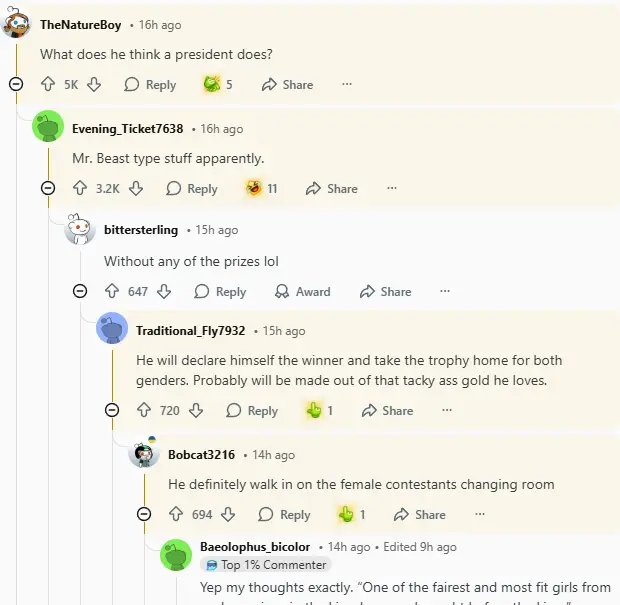Open Baeolophus_bicolor's user profile
620x605 pixels.
(255, 547)
